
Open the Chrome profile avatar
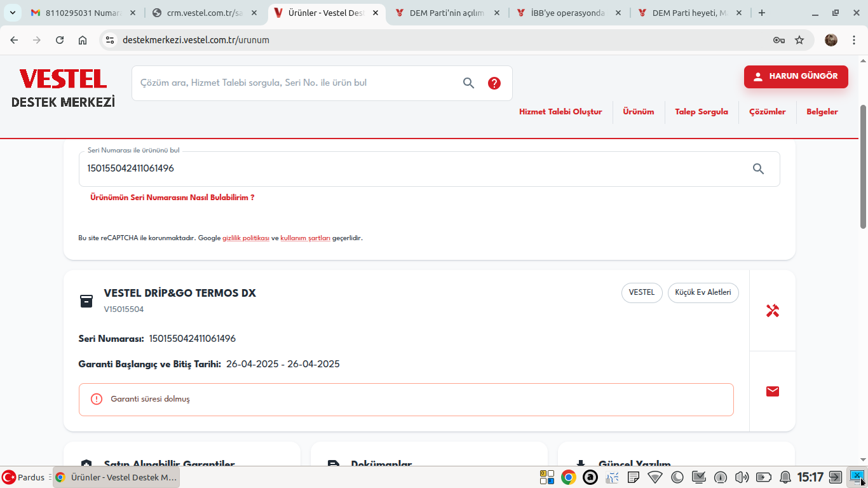tap(831, 40)
